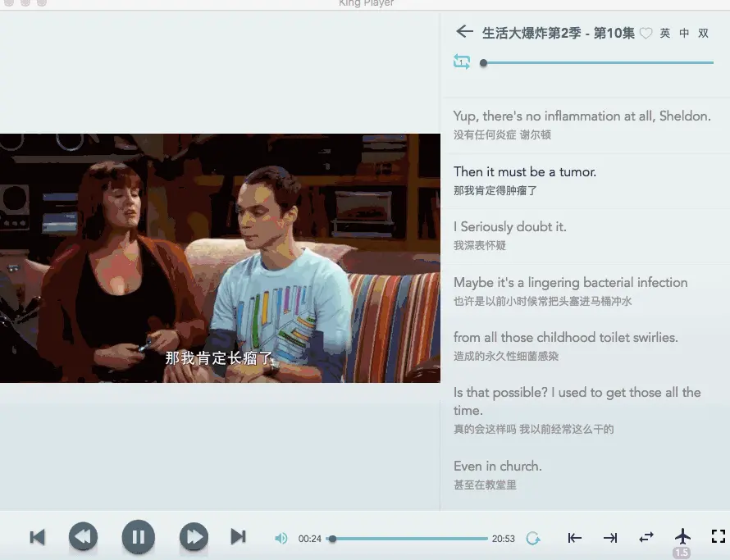
Task: Mute the volume speaker icon
Action: 281,539
